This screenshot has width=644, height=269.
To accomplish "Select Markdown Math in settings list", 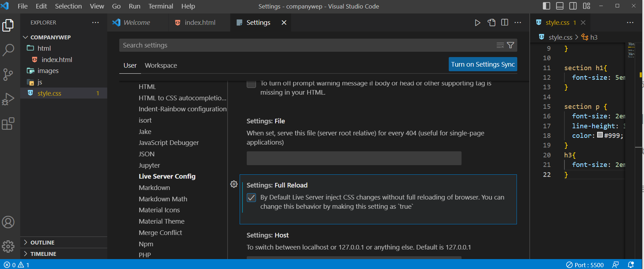I will tap(163, 199).
